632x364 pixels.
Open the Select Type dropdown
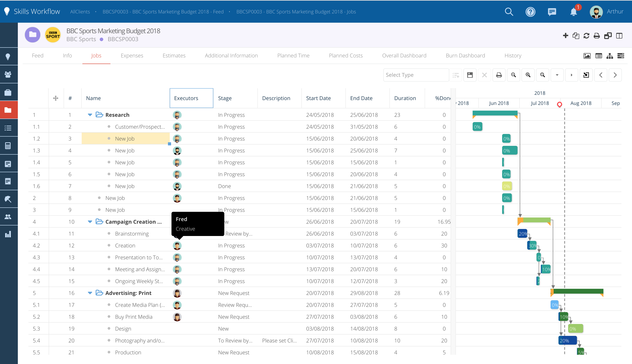[x=416, y=75]
